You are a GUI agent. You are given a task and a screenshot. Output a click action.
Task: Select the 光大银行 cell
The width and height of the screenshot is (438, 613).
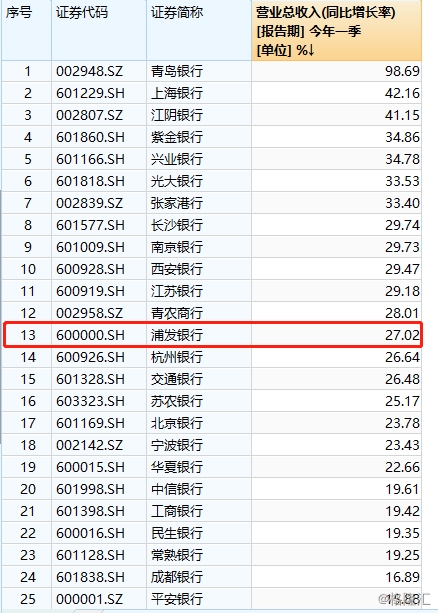[177, 181]
